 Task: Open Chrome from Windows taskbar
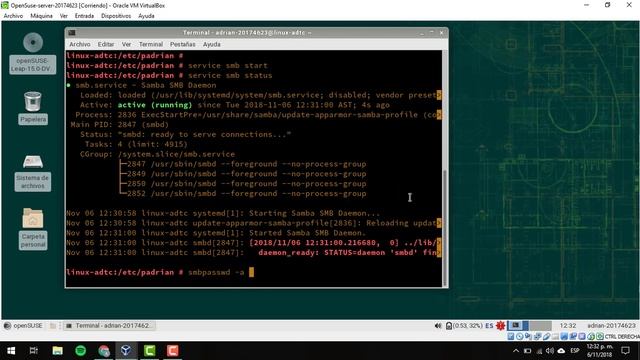104,351
